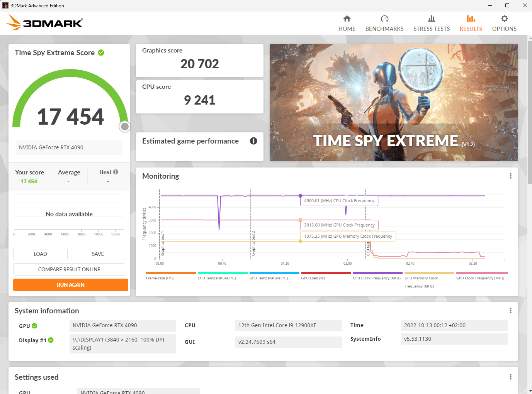532x394 pixels.
Task: Toggle the GPU Temperature legend
Action: pos(274,276)
